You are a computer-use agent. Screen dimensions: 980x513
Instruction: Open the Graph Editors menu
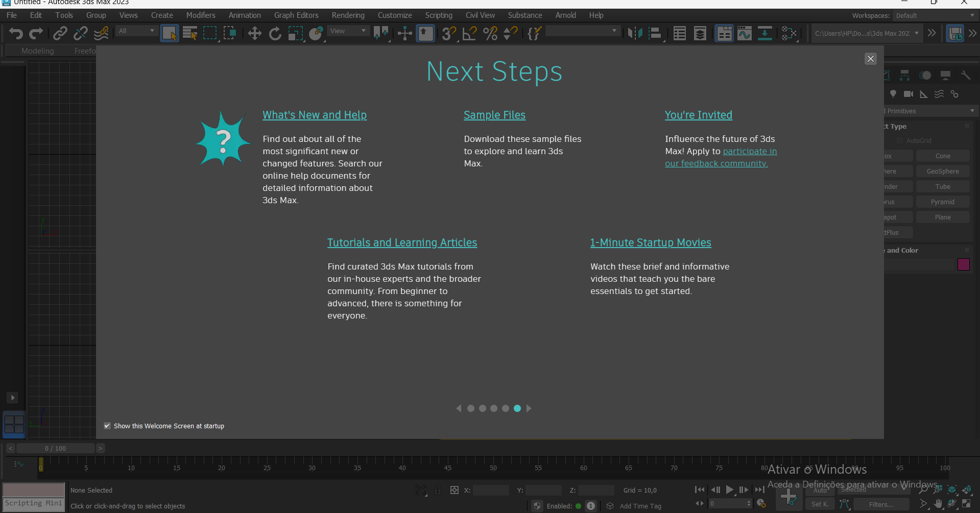[296, 15]
